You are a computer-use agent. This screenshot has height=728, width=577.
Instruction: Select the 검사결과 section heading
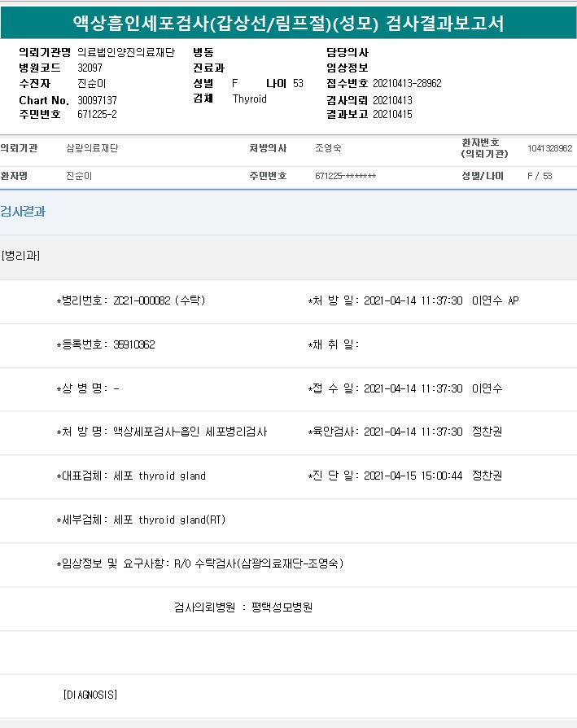point(23,212)
